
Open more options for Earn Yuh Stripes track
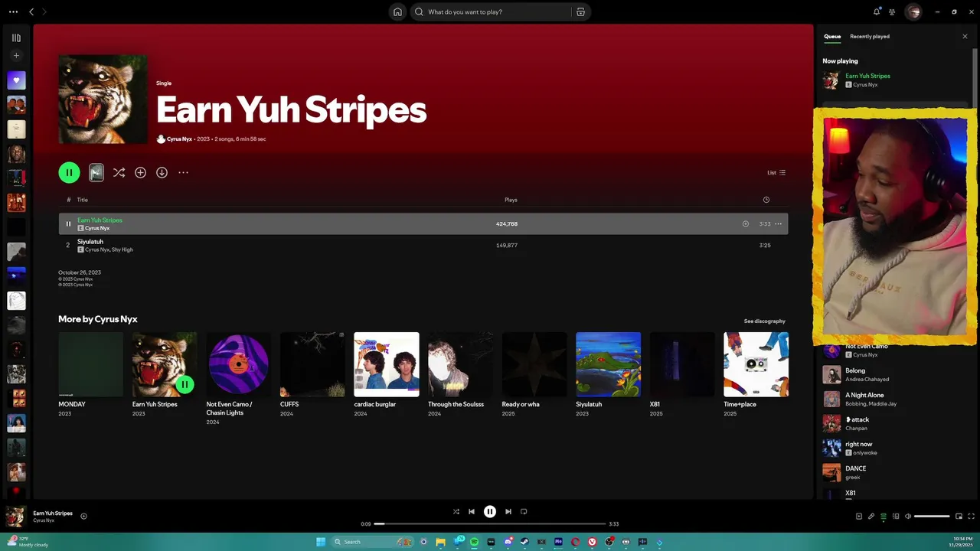coord(778,223)
